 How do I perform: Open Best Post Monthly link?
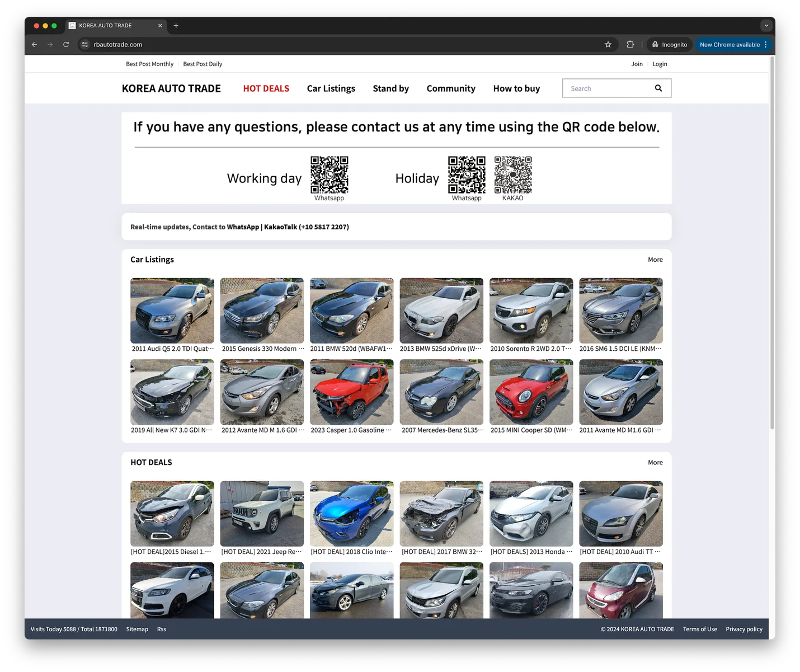click(150, 64)
